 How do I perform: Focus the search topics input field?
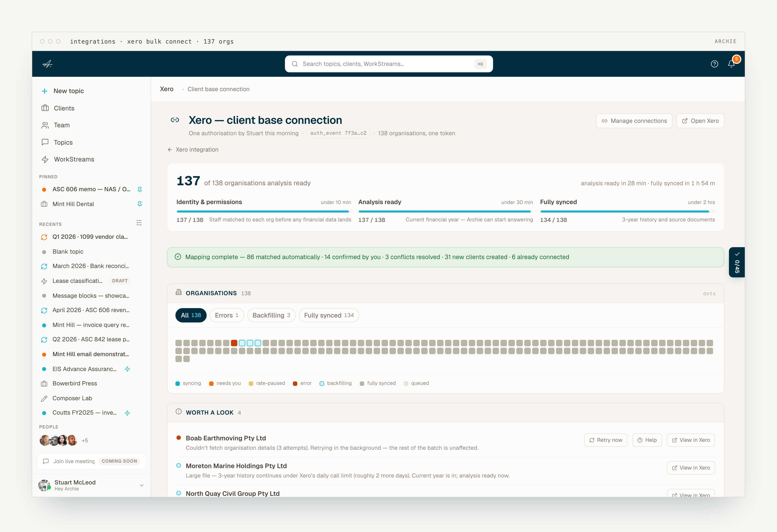click(389, 64)
